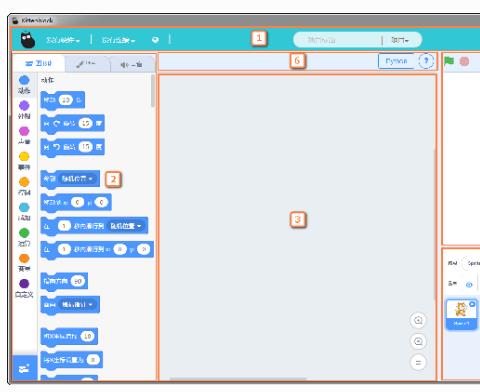Screen dimensions: 480x392
Task: Zoom in the workspace with plus magnifier
Action: coord(418,320)
